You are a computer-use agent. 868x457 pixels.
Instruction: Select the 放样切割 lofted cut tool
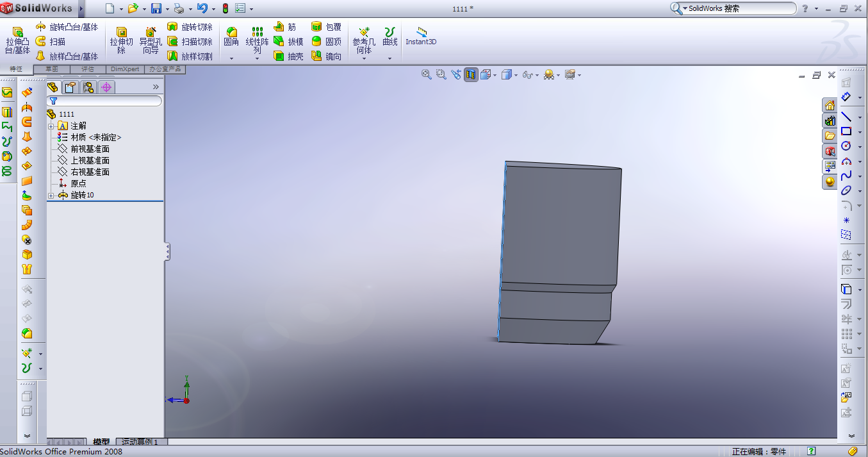pyautogui.click(x=190, y=56)
